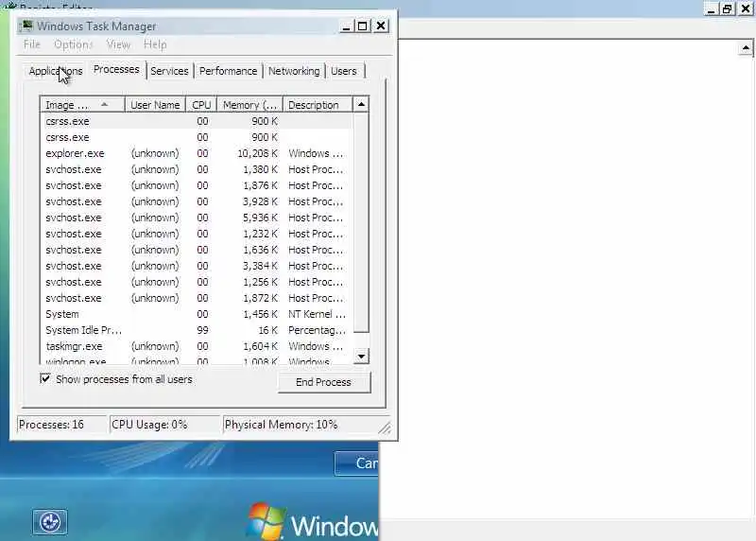Image resolution: width=756 pixels, height=541 pixels.
Task: Select the System process row
Action: click(197, 314)
